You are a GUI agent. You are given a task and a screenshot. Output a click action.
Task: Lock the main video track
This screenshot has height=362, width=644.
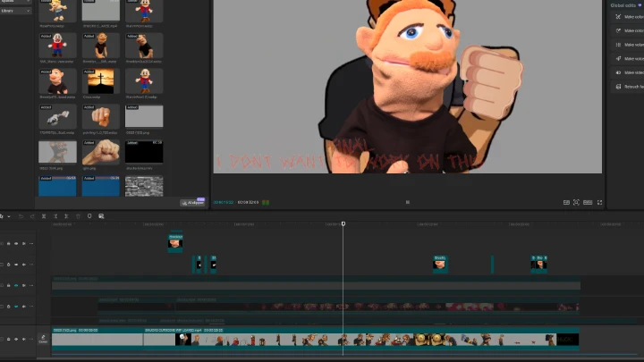[9, 339]
